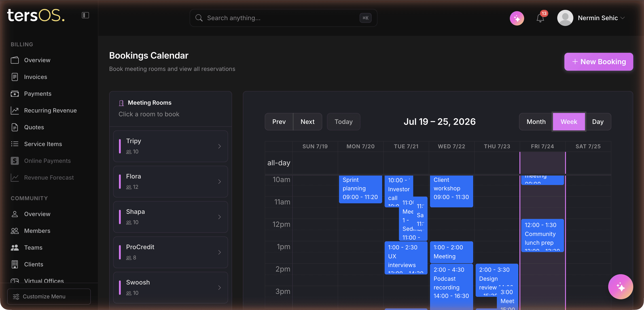Click the Jul 19 – 25, 2026 title

pyautogui.click(x=439, y=122)
